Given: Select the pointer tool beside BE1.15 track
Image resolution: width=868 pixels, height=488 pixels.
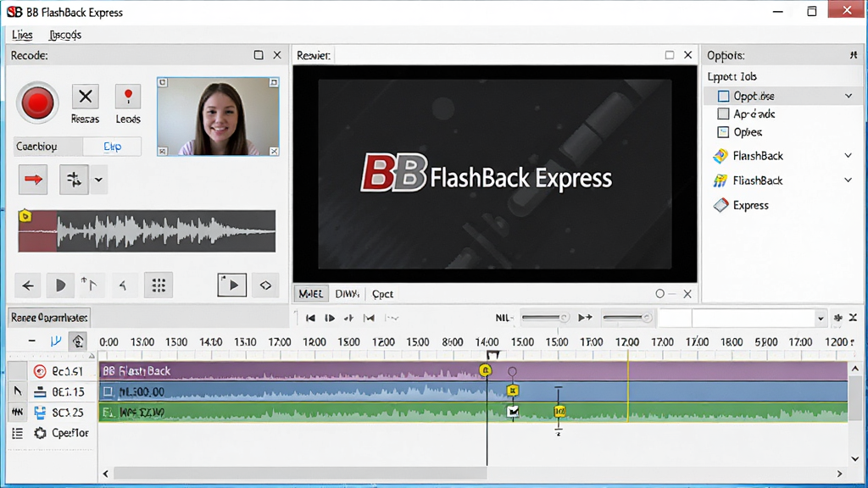Looking at the screenshot, I should tap(18, 391).
